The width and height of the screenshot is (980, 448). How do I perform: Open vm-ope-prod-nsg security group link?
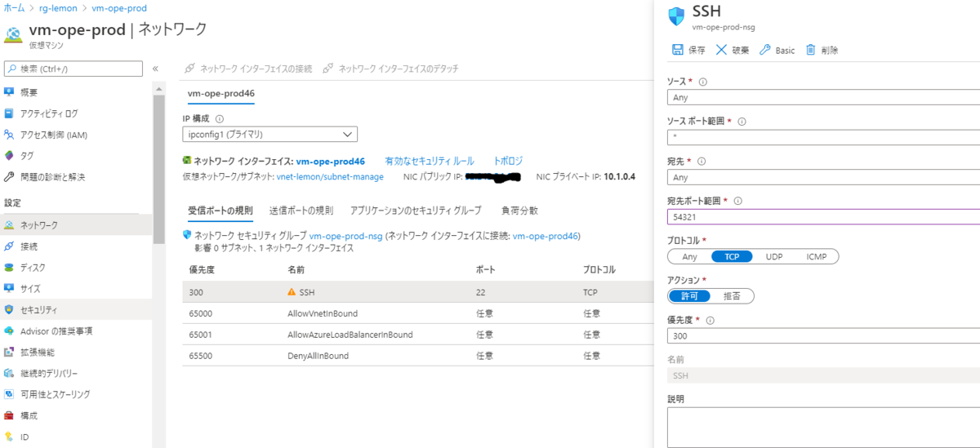pyautogui.click(x=345, y=236)
